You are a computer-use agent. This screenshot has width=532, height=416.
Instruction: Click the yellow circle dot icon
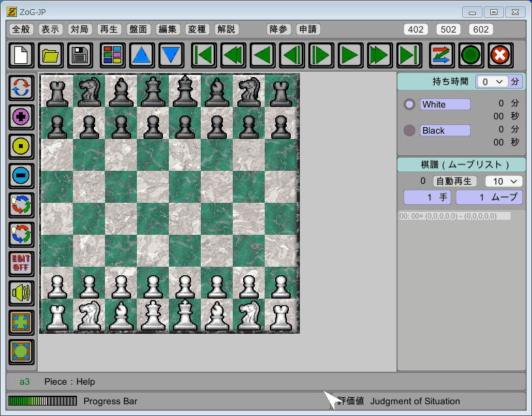21,146
